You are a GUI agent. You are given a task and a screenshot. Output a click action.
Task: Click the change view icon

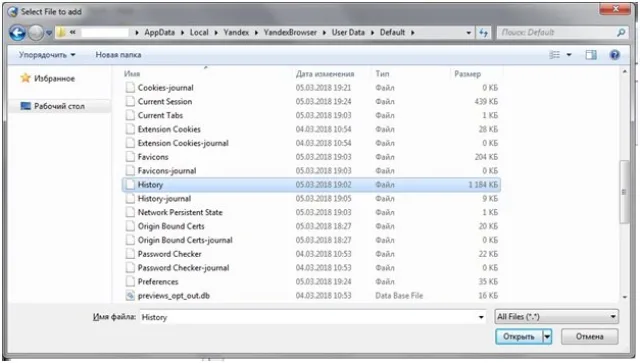[x=555, y=55]
